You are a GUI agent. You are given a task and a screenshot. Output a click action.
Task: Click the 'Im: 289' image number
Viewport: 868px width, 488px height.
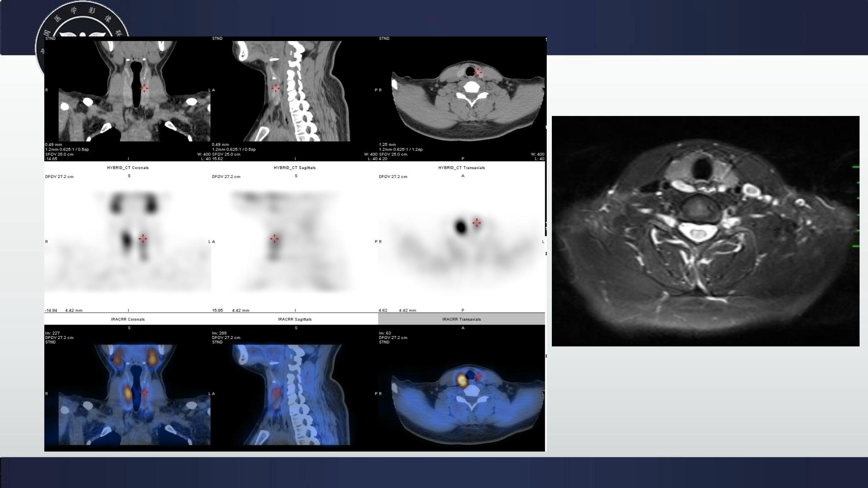219,333
